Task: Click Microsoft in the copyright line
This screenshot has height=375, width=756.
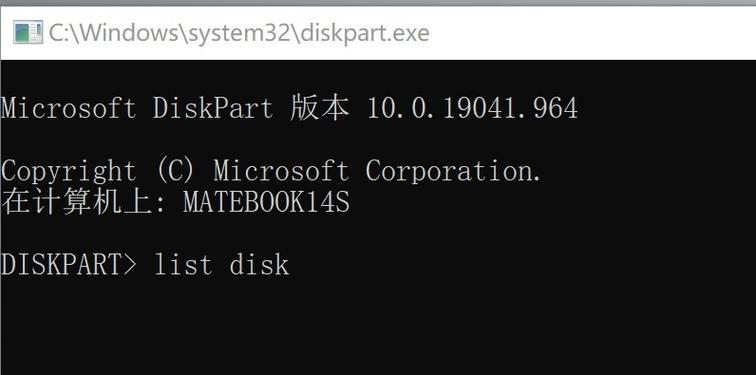Action: [x=281, y=172]
